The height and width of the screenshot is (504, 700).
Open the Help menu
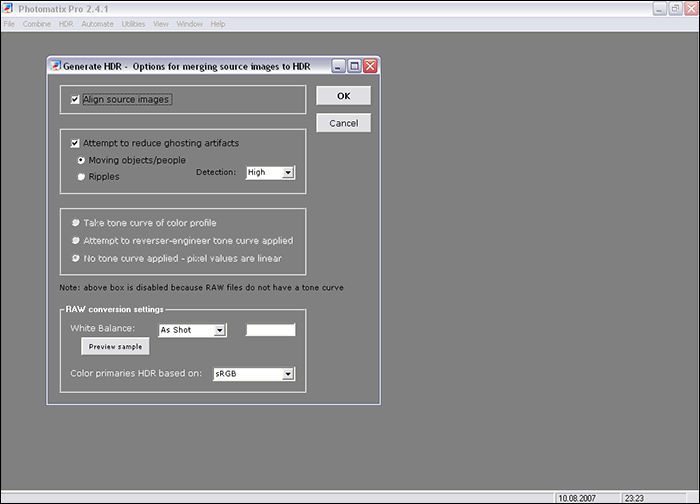(218, 24)
